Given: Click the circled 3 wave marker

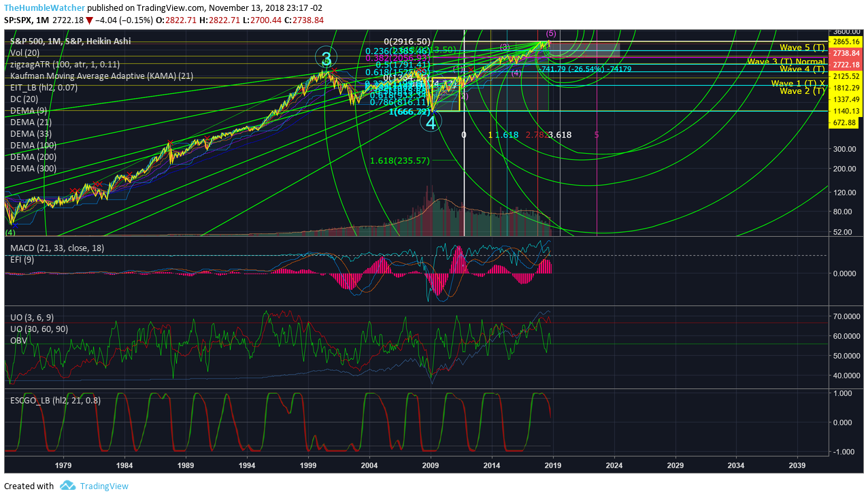Looking at the screenshot, I should click(327, 59).
